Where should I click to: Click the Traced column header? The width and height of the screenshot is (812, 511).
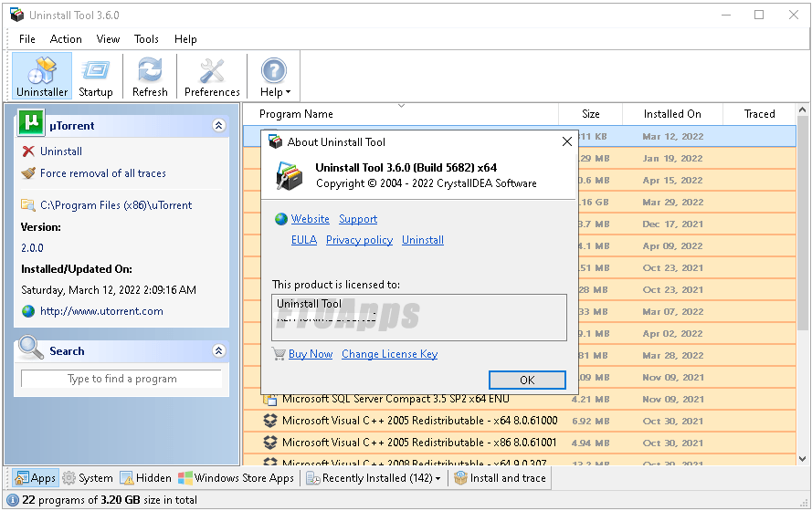coord(759,114)
